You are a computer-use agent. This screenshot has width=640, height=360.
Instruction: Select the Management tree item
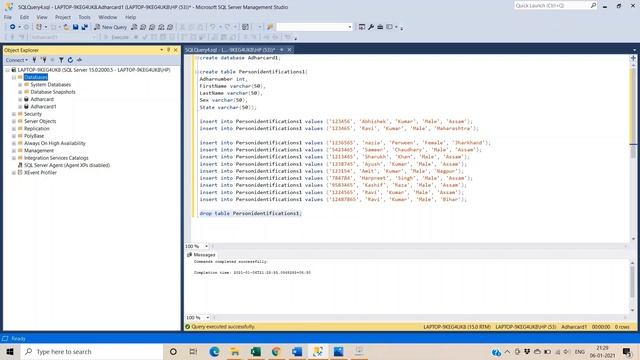pos(39,151)
